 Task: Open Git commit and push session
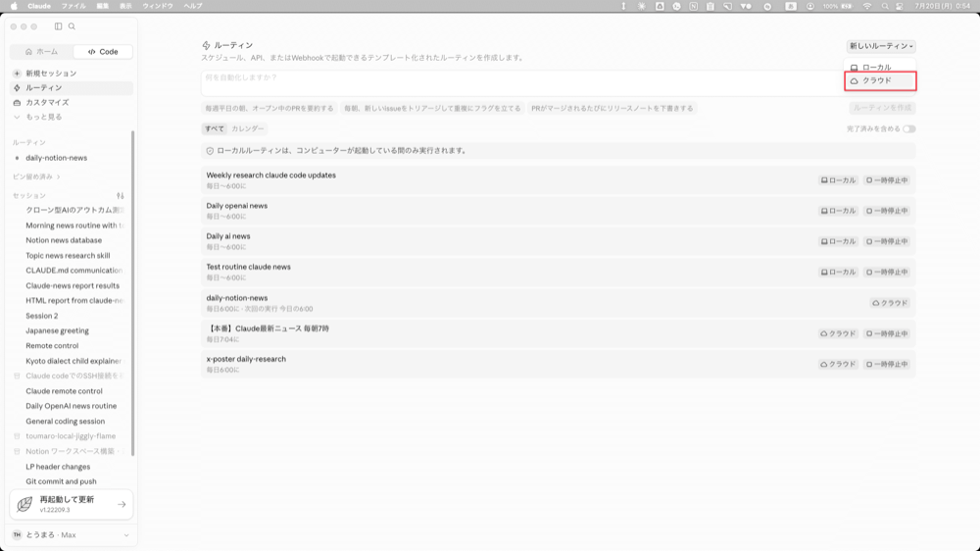coord(61,481)
